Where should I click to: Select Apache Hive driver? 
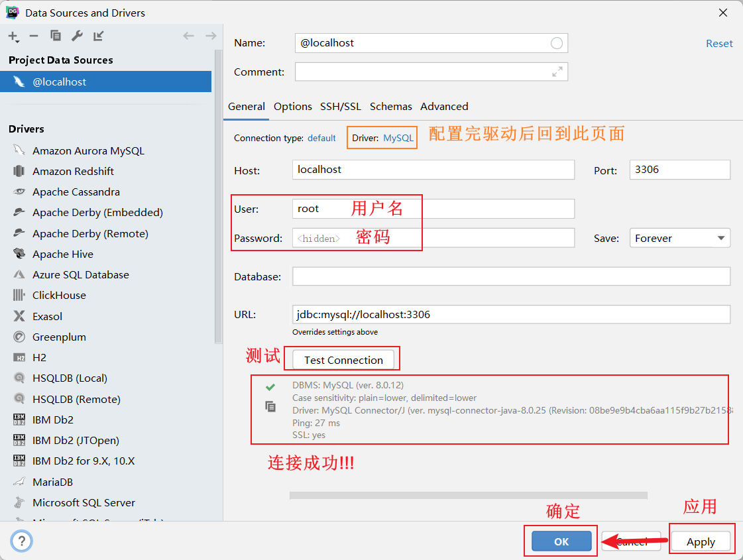[62, 254]
